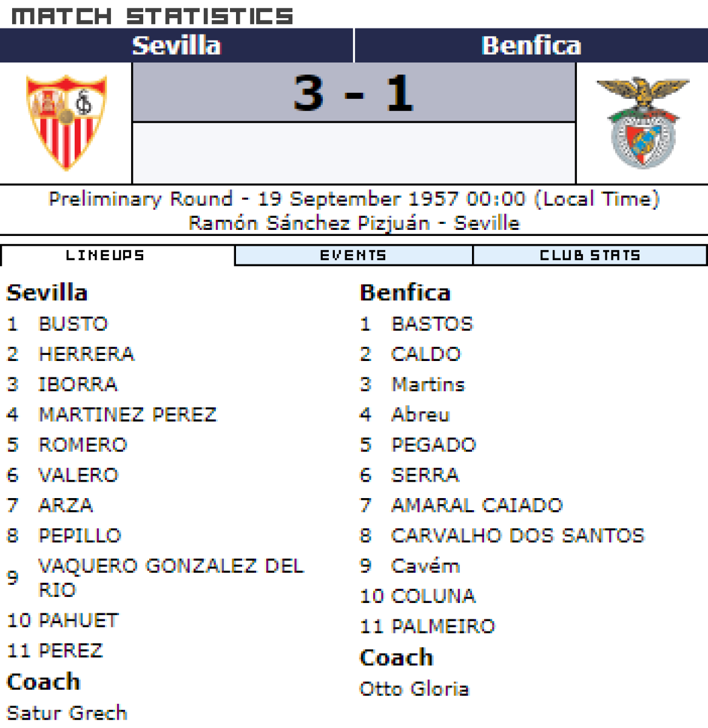Image resolution: width=708 pixels, height=728 pixels.
Task: Open Sevilla player BUSTO
Action: point(73,323)
